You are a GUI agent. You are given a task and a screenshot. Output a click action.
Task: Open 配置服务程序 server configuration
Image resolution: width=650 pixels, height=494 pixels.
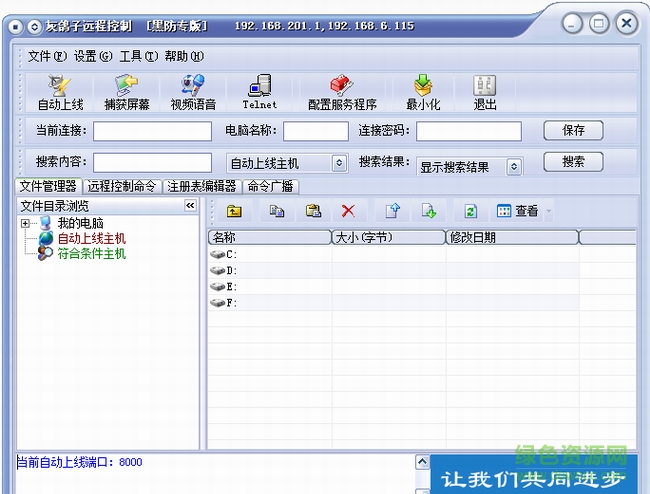[x=342, y=93]
